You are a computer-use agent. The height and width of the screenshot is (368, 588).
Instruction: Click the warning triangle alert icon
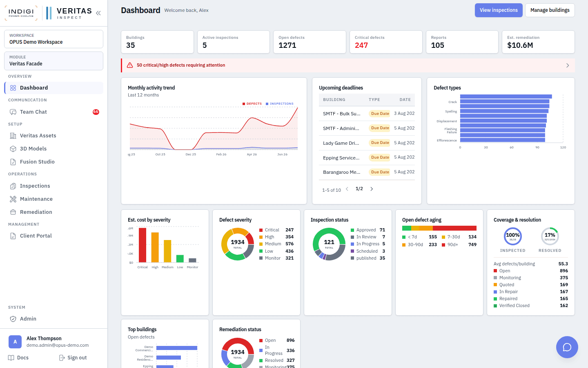(130, 65)
